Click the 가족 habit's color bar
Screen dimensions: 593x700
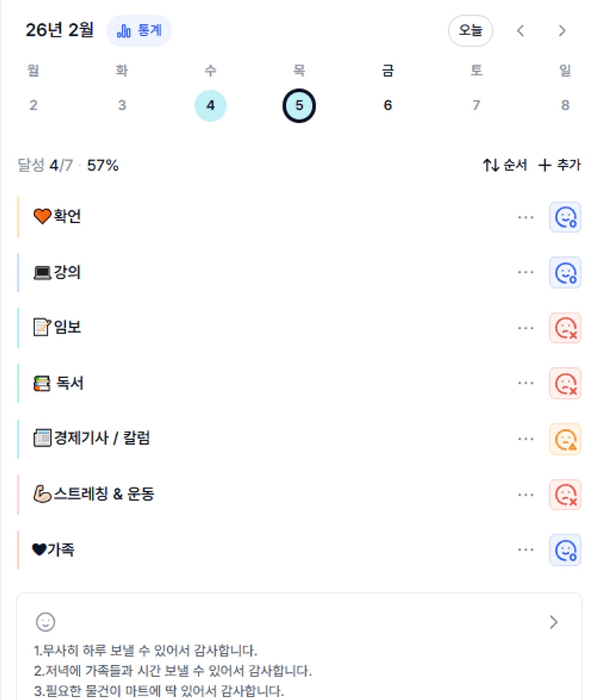[19, 550]
